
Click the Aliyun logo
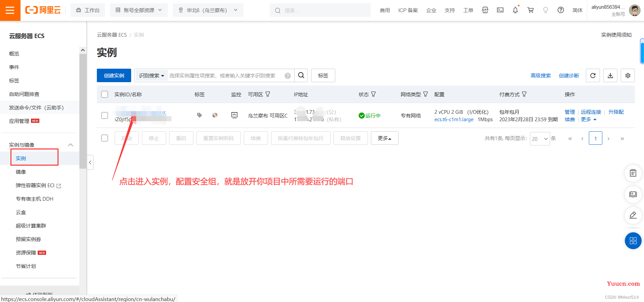coord(43,10)
